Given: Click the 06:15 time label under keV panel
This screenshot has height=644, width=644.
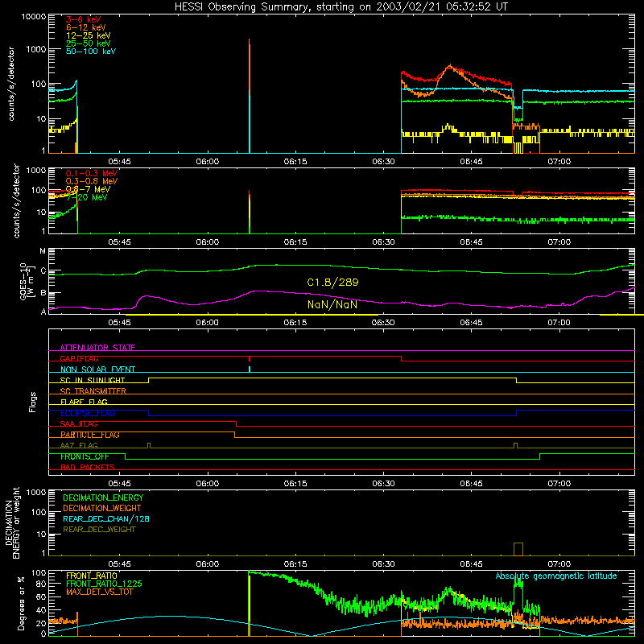Looking at the screenshot, I should (x=295, y=162).
